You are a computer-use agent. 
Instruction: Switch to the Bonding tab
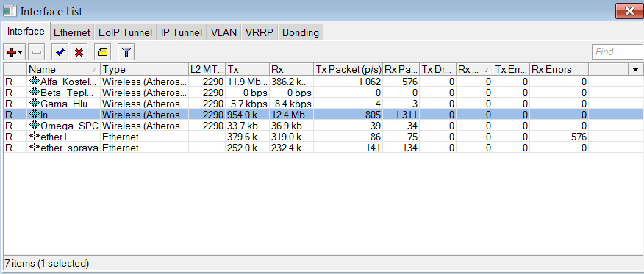(301, 32)
